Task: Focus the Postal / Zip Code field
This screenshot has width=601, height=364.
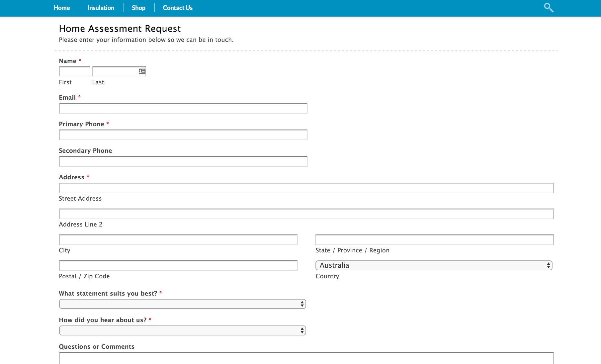Action: (x=178, y=266)
